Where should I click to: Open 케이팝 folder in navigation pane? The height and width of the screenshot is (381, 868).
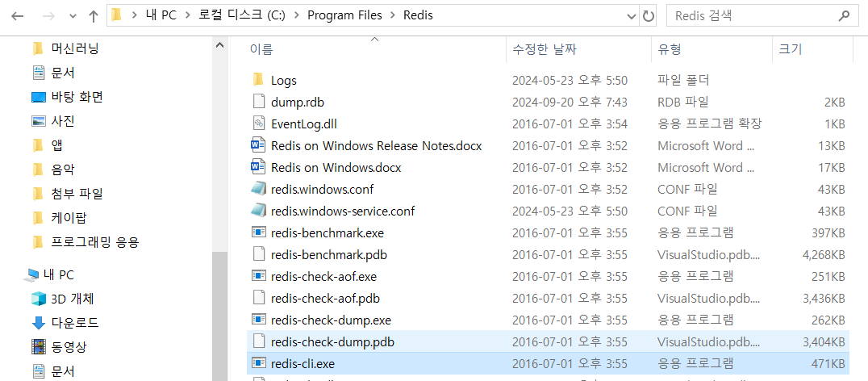[x=69, y=218]
